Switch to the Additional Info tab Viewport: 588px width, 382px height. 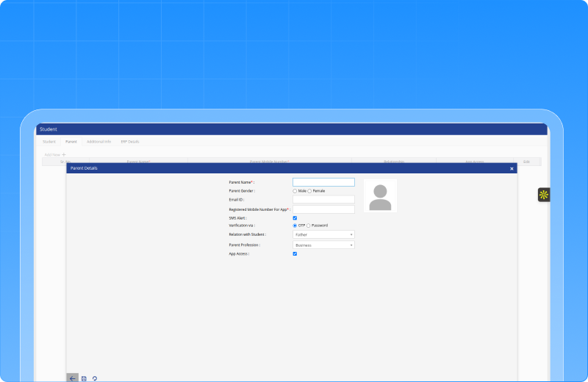point(98,141)
